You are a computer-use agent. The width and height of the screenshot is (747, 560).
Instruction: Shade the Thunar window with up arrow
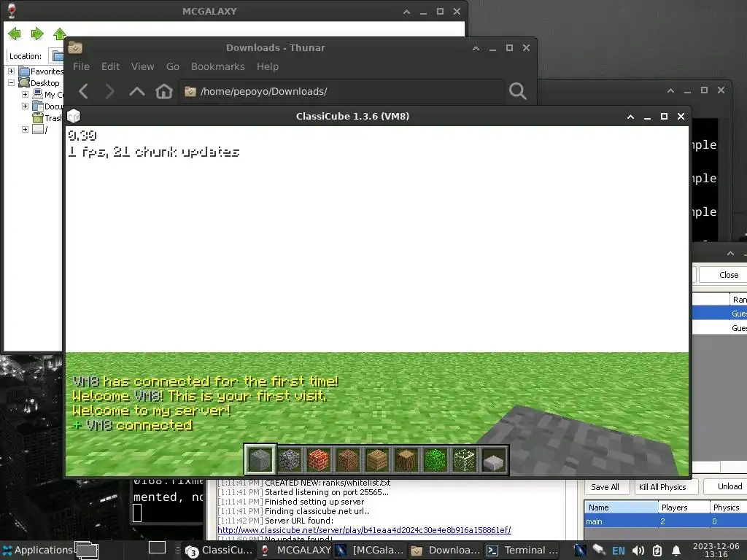[x=476, y=47]
